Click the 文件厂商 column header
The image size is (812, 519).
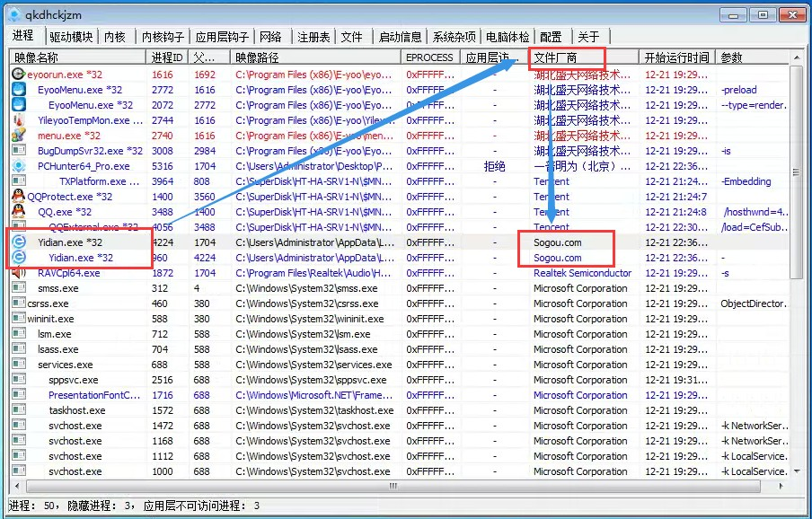(585, 57)
